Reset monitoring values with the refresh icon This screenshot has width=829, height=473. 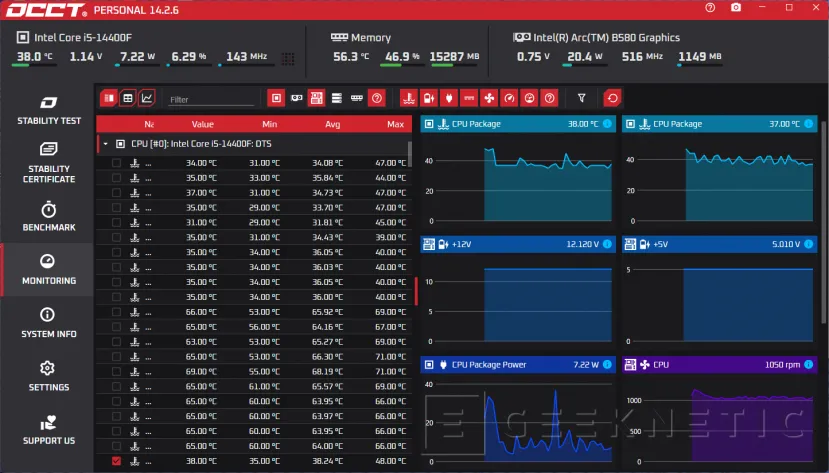tap(612, 98)
